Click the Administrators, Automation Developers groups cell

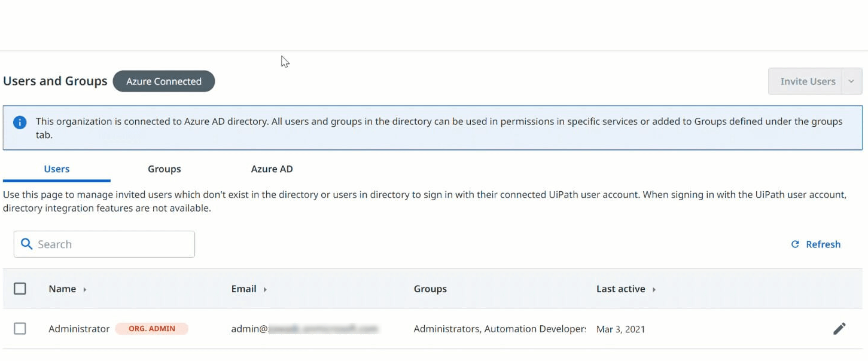tap(500, 329)
